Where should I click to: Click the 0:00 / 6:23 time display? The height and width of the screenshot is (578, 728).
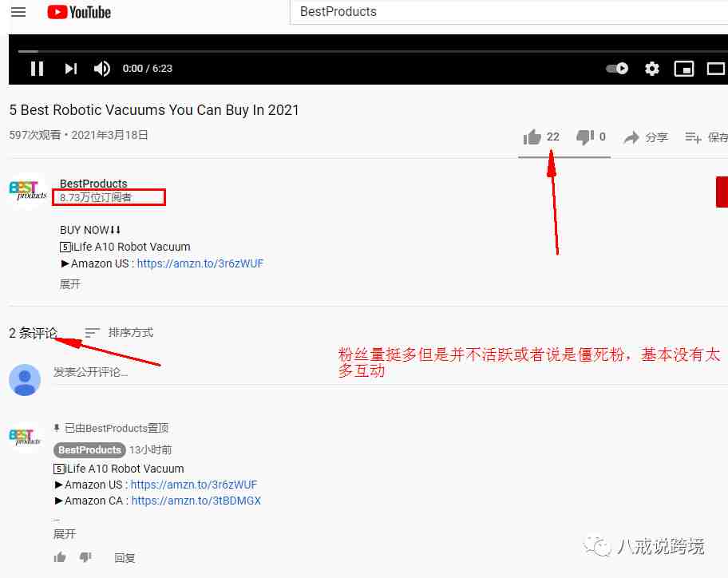[147, 69]
